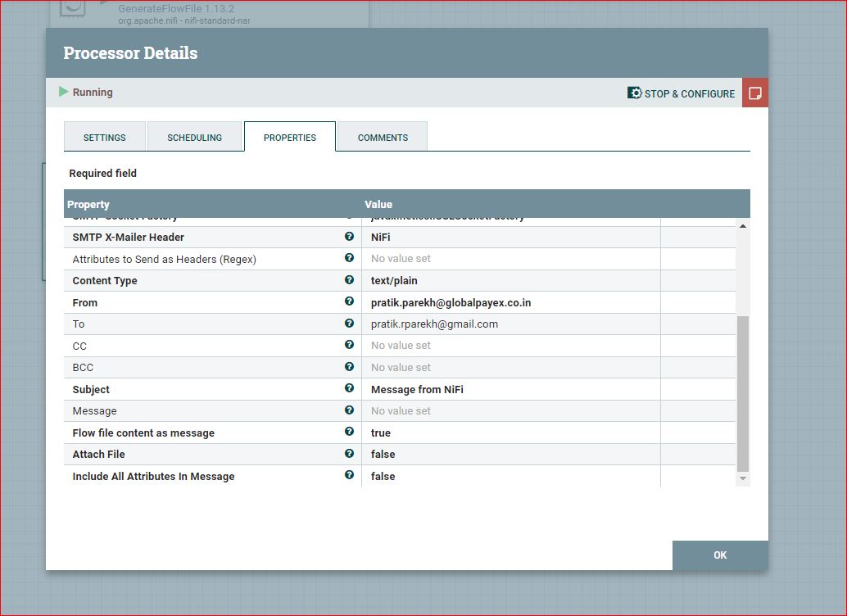Click OK to close Processor Details
The image size is (847, 616).
719,555
